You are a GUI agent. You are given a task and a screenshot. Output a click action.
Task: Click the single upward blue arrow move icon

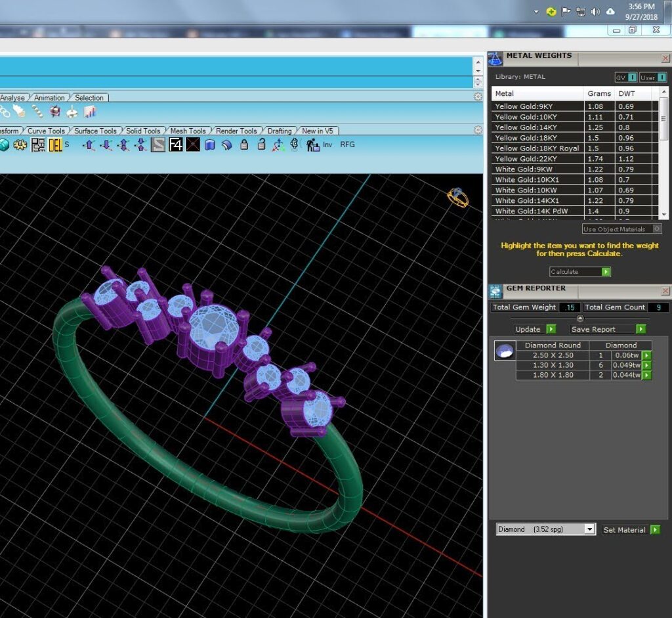pyautogui.click(x=89, y=145)
